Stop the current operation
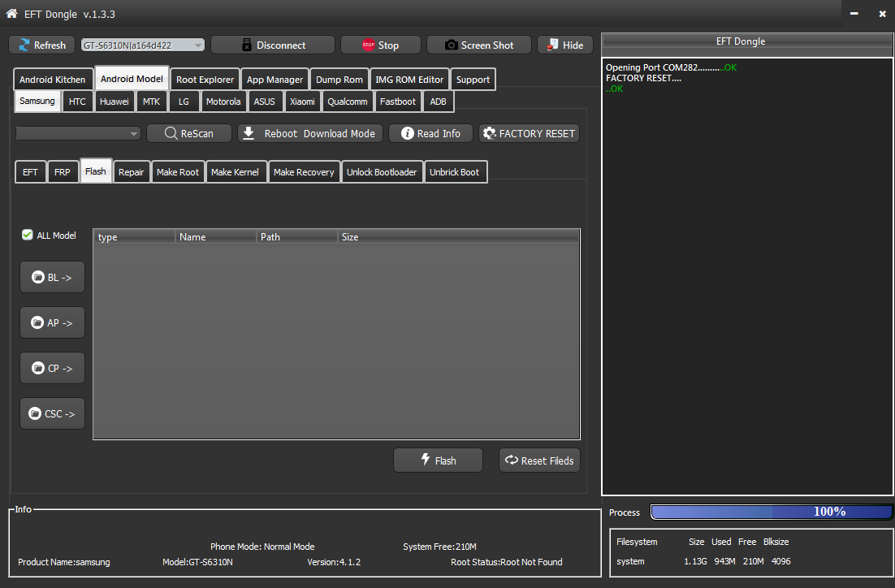Viewport: 895px width, 588px height. [381, 45]
